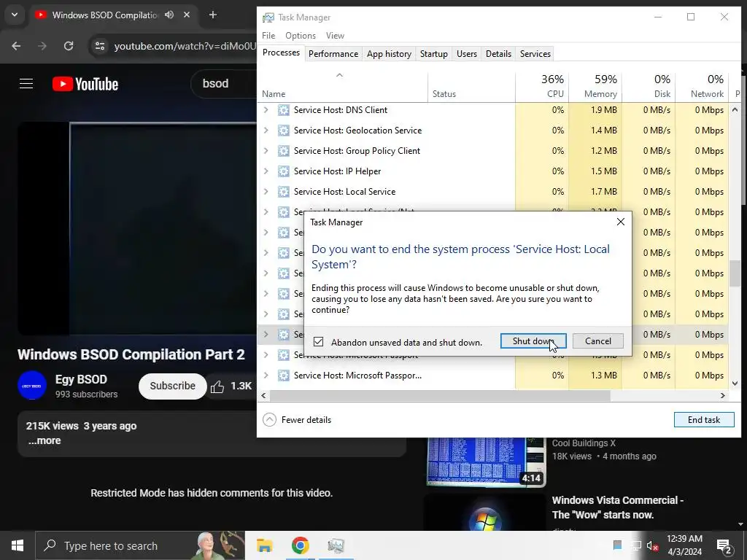The width and height of the screenshot is (747, 560).
Task: Click the Chrome address bar URL
Action: [185, 46]
